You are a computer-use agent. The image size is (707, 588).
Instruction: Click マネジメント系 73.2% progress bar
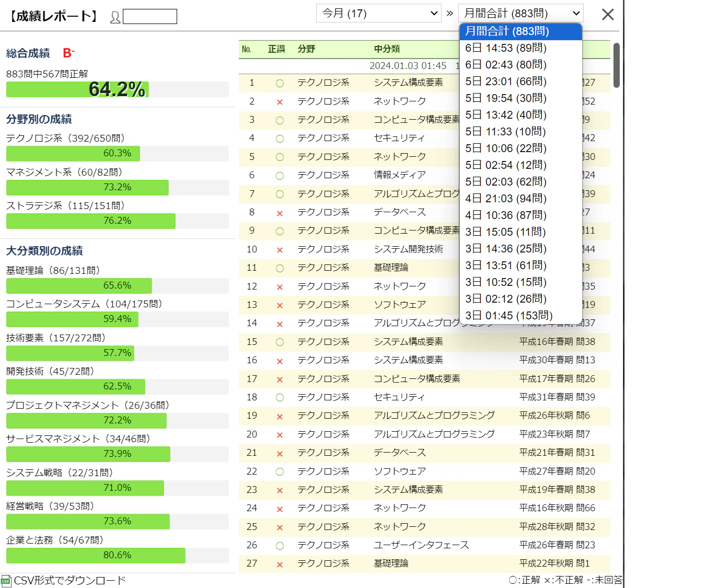point(118,188)
